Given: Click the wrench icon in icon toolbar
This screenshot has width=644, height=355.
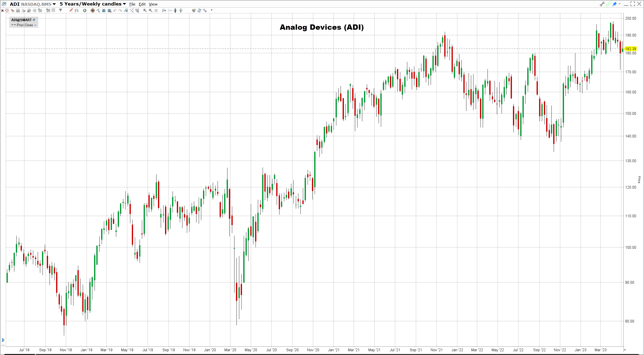Looking at the screenshot, I should (x=205, y=11).
